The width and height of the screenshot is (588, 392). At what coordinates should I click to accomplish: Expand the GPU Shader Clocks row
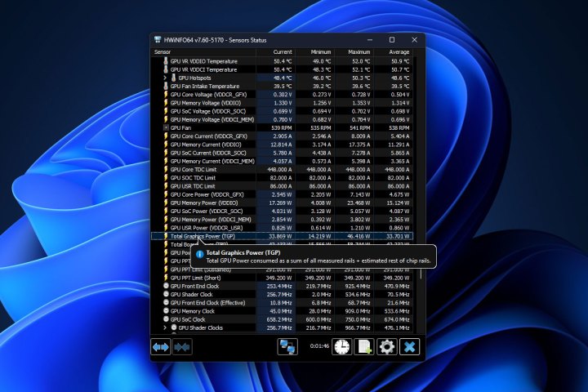165,327
